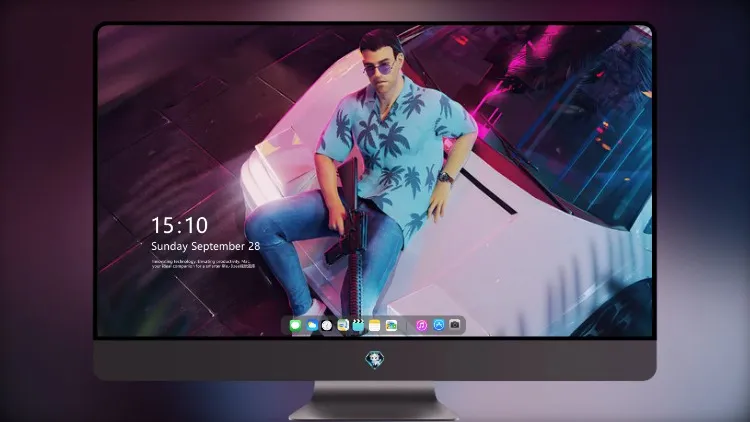Viewport: 750px width, 422px height.
Task: Open the green Messages app in dock
Action: [x=296, y=326]
